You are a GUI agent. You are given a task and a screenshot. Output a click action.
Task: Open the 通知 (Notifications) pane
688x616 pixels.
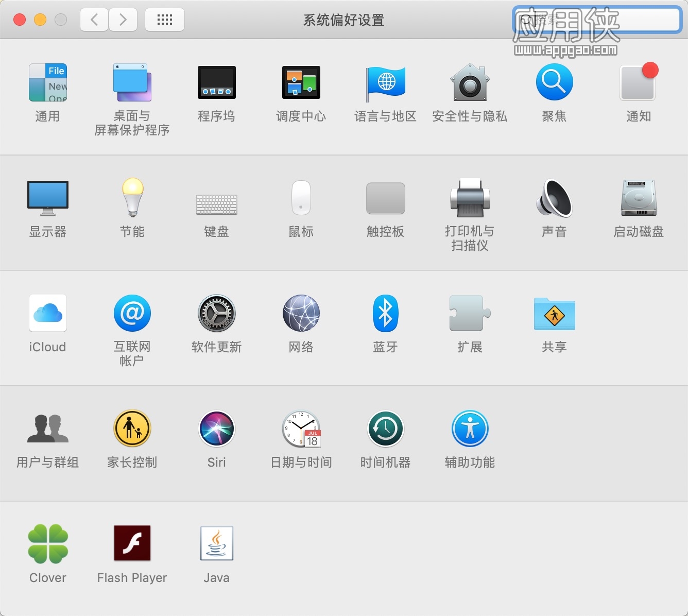tap(639, 81)
